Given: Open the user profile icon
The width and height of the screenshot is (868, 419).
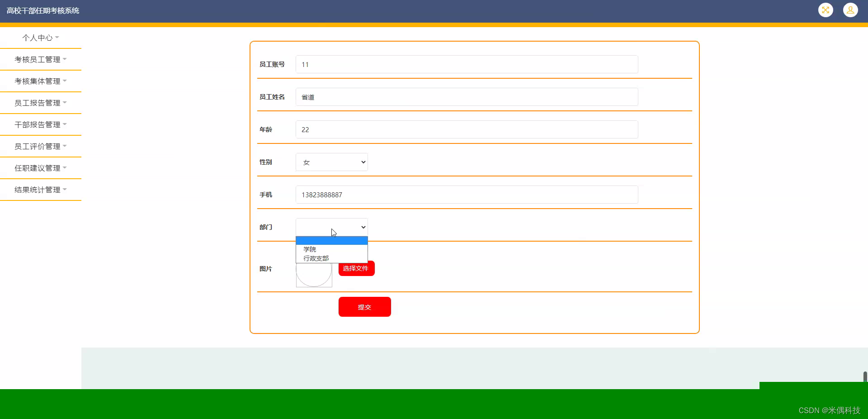Looking at the screenshot, I should pos(850,10).
